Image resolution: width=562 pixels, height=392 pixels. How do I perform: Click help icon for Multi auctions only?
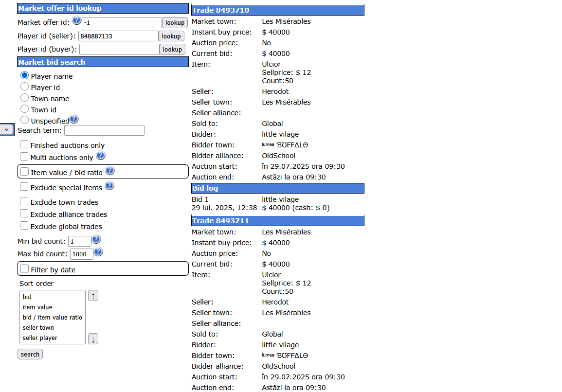point(101,156)
